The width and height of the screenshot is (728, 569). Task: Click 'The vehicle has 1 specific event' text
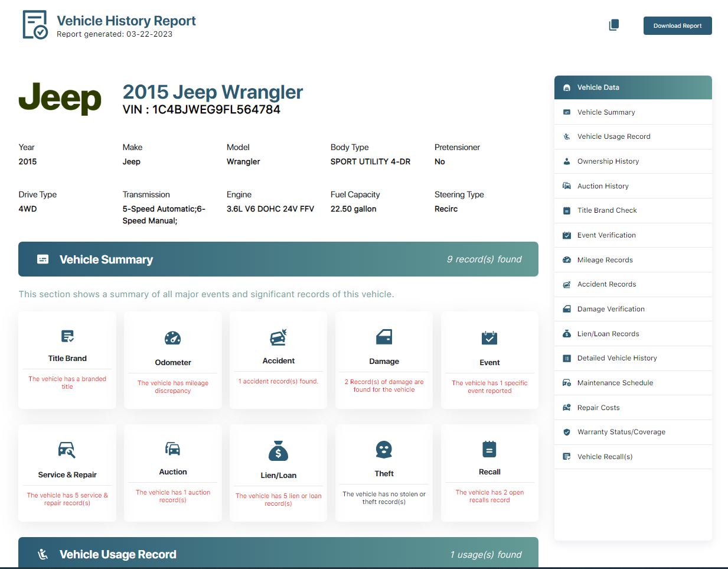[x=489, y=387]
